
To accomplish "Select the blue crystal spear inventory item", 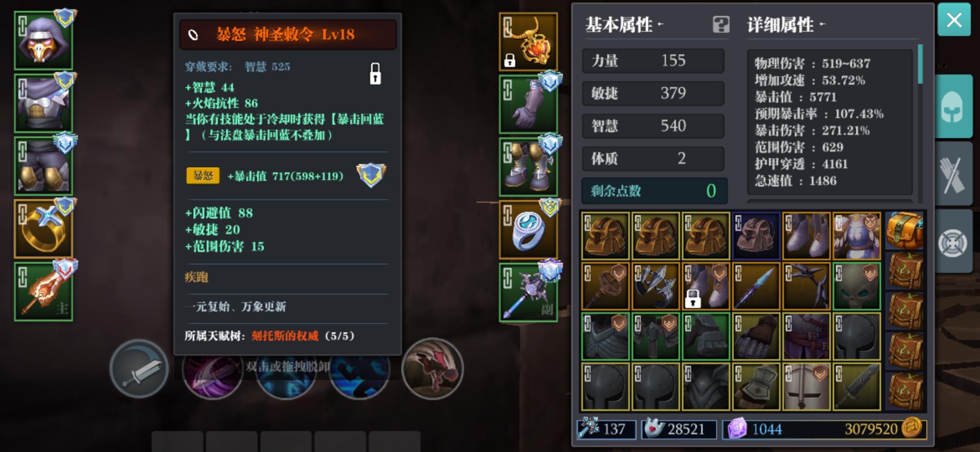I will click(756, 286).
